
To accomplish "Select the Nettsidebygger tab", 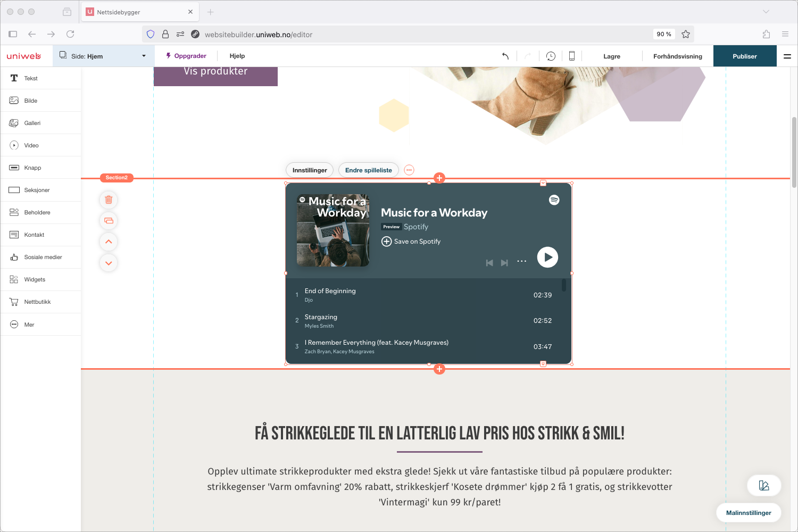I will click(x=140, y=12).
